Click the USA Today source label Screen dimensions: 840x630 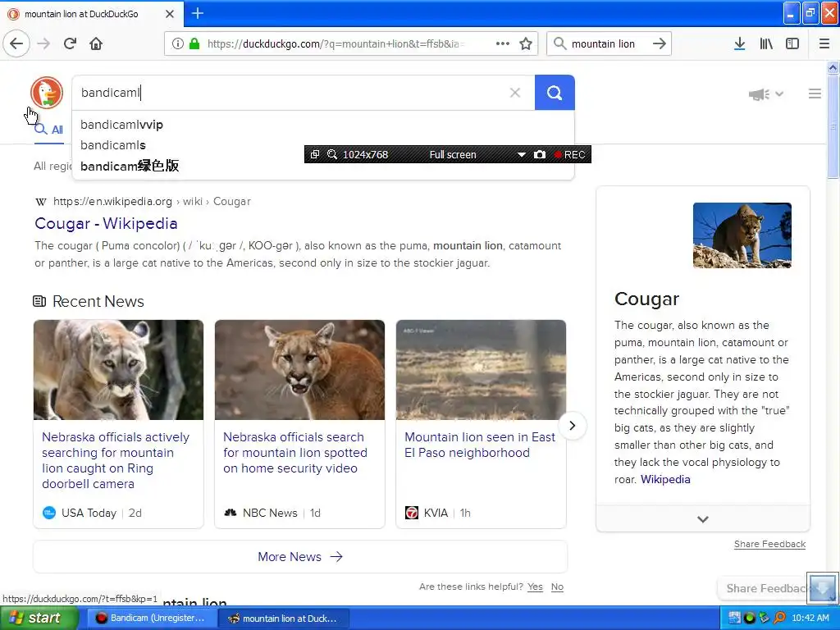pyautogui.click(x=89, y=513)
